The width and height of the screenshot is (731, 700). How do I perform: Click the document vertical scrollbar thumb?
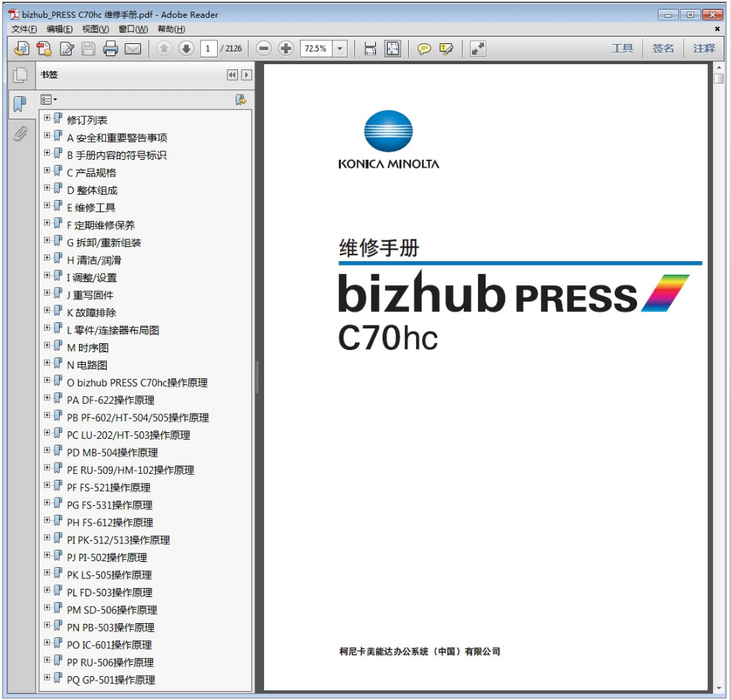tap(718, 78)
